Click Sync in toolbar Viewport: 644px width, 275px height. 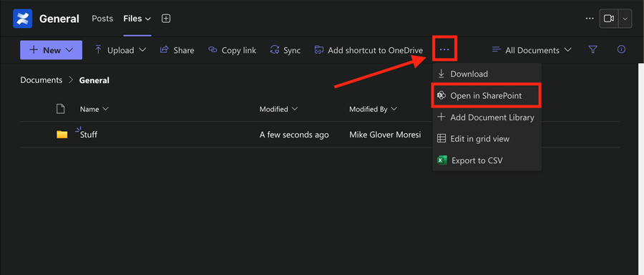[285, 50]
